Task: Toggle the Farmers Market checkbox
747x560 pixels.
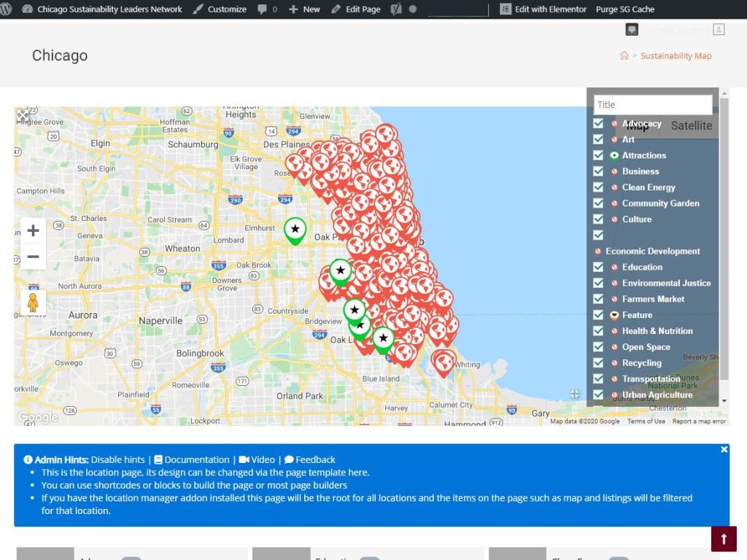Action: 598,299
